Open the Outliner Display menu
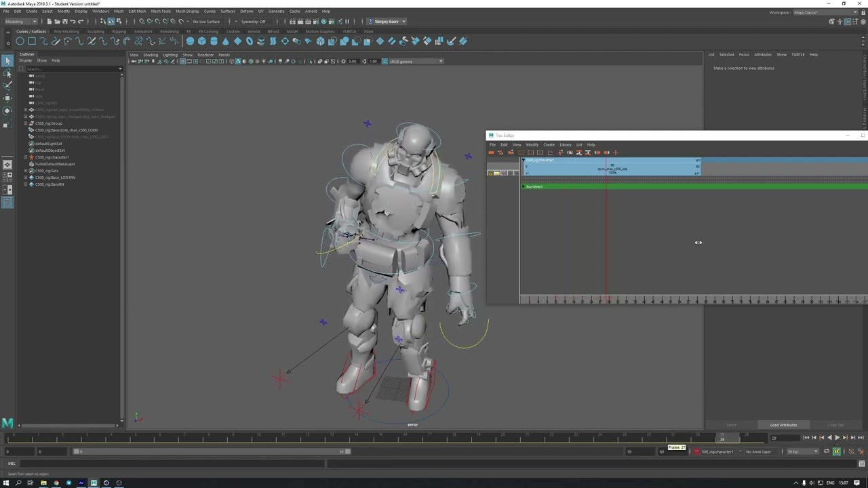Viewport: 868px width, 488px height. click(25, 60)
